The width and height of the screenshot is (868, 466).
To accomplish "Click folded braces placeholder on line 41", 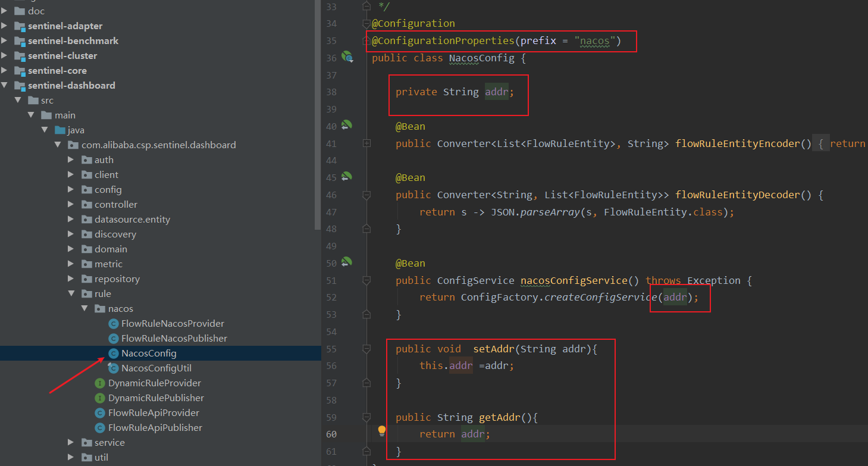I will [x=820, y=143].
